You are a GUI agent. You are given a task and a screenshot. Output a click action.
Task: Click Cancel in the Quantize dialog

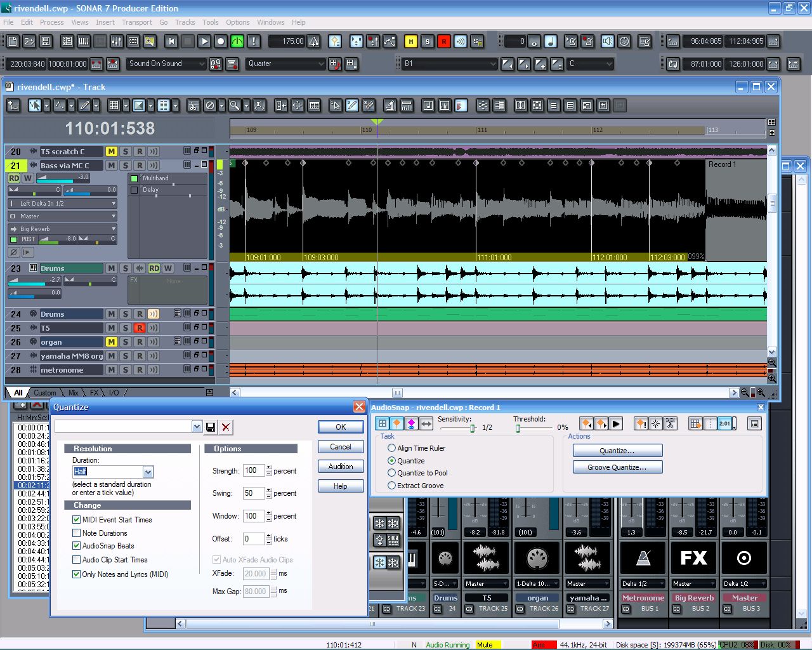point(341,447)
